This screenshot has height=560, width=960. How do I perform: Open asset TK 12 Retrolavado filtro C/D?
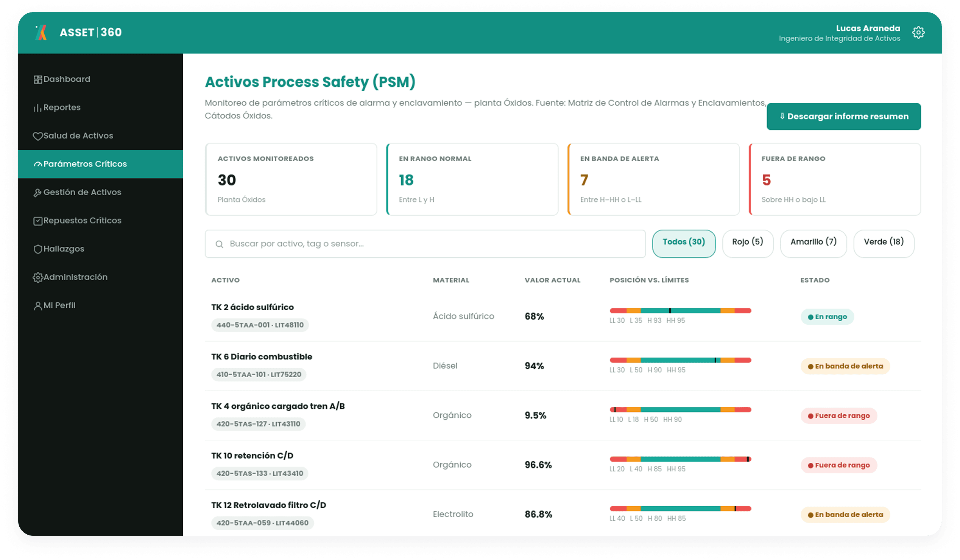point(268,505)
